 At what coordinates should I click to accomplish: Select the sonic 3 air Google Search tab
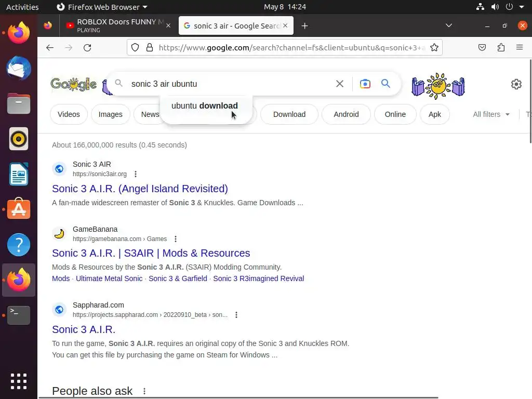(x=236, y=25)
